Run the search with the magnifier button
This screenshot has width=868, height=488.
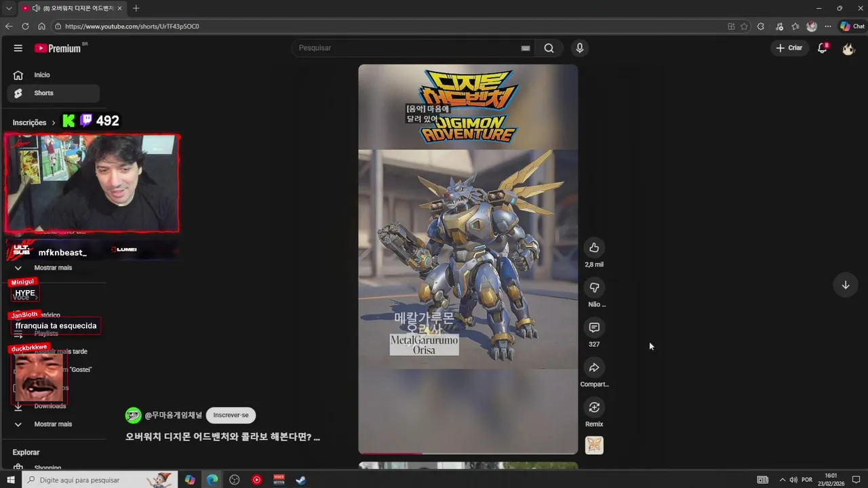(x=549, y=48)
